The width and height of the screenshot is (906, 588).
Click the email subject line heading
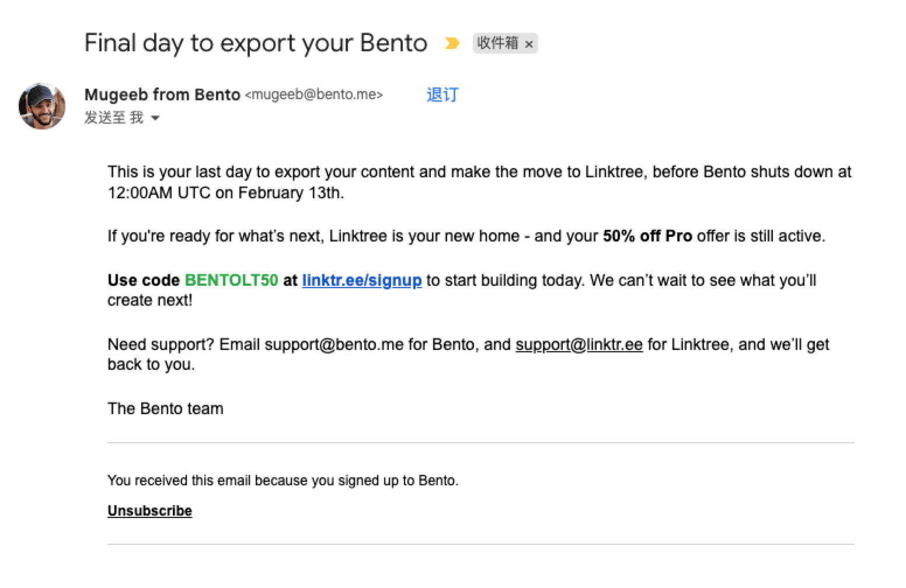[256, 43]
